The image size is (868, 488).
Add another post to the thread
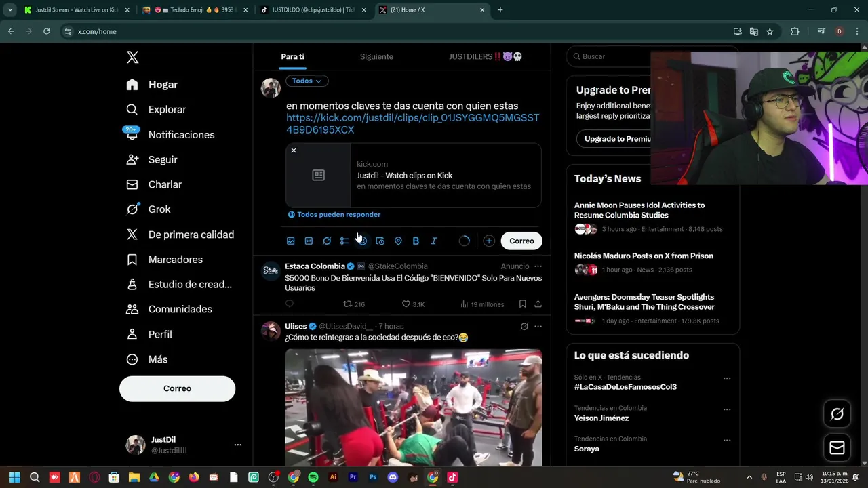(488, 241)
